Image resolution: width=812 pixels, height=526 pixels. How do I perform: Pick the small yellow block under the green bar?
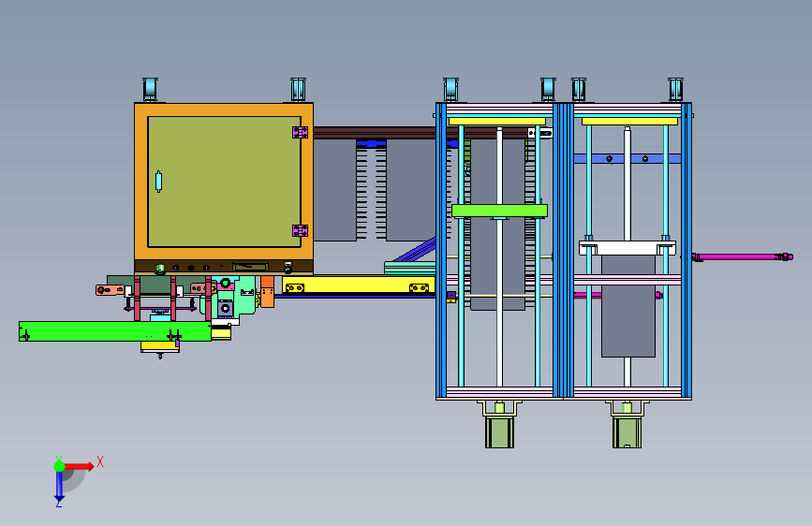tap(160, 346)
